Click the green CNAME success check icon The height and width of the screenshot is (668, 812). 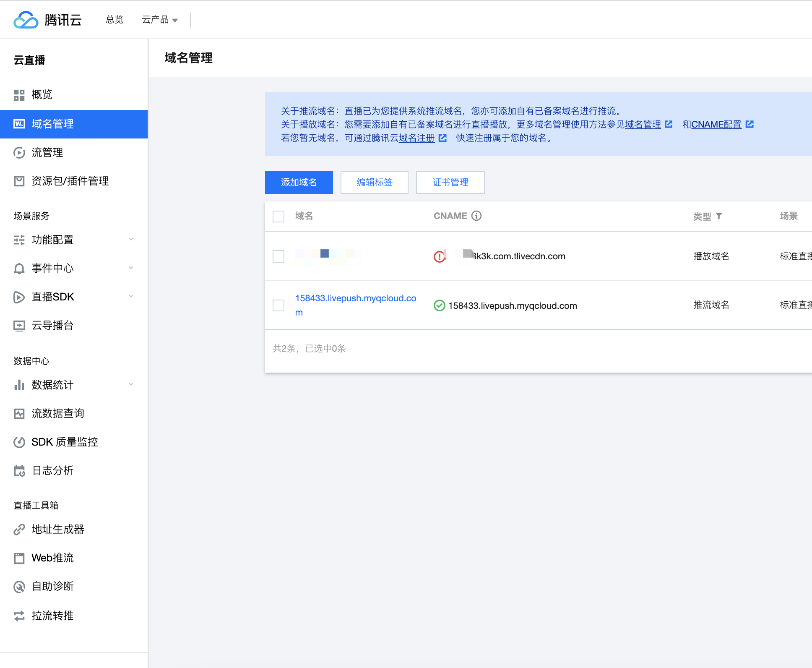[439, 305]
